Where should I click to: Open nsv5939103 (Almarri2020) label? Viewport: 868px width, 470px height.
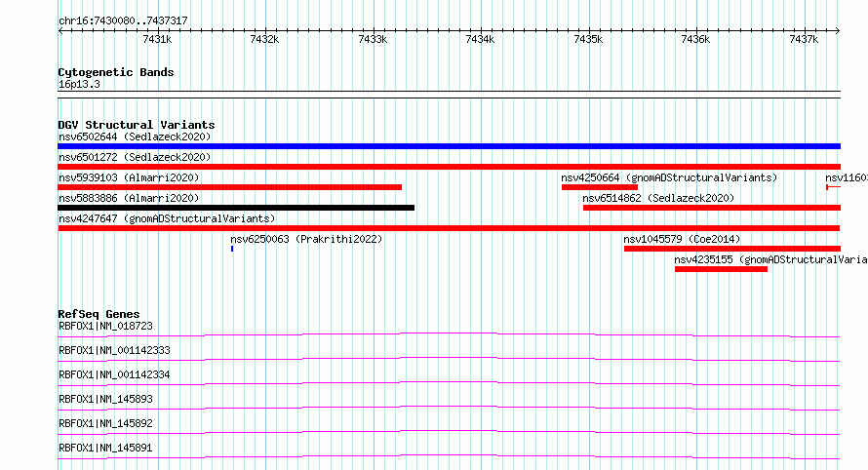129,177
